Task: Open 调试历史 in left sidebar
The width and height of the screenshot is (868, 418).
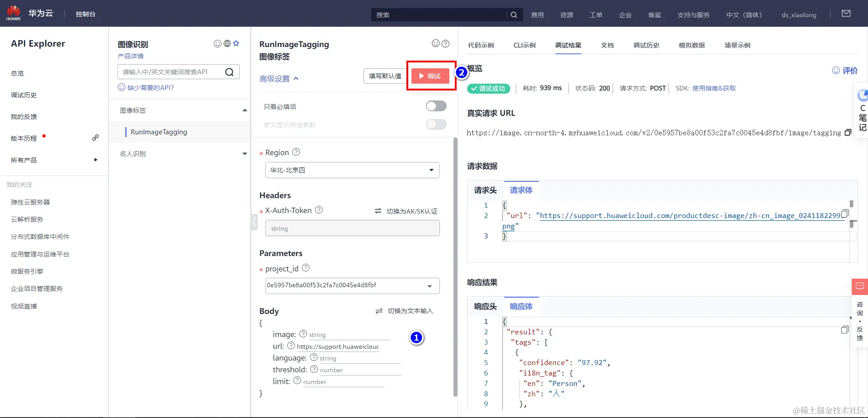Action: [24, 95]
